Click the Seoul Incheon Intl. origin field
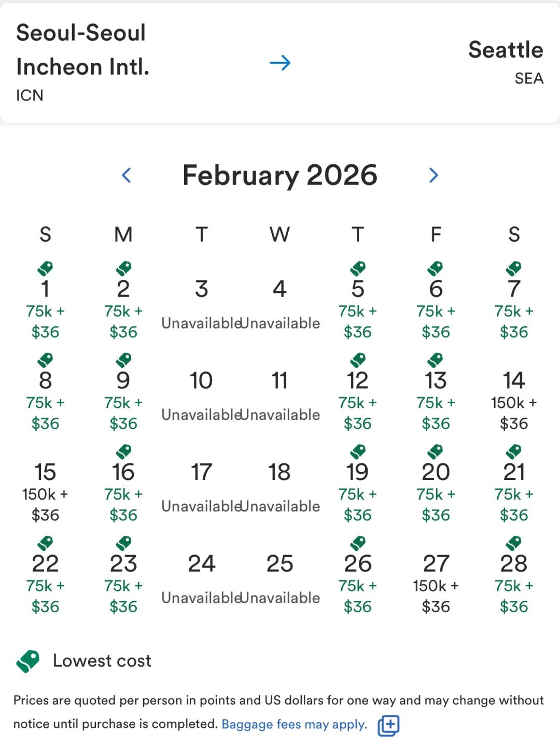Screen dimensions: 560x749 (83, 62)
